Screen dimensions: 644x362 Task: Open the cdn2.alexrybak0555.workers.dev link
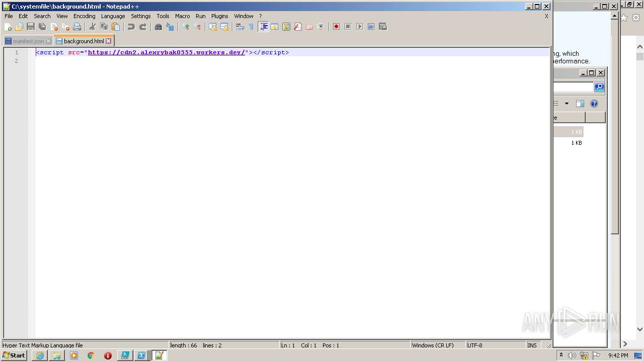(x=167, y=52)
